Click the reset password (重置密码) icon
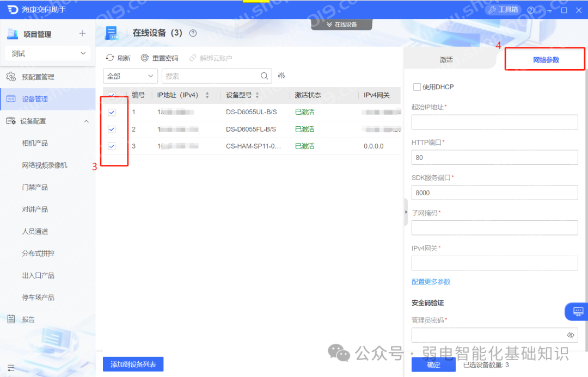Screen dimensions: 588x377 145,58
